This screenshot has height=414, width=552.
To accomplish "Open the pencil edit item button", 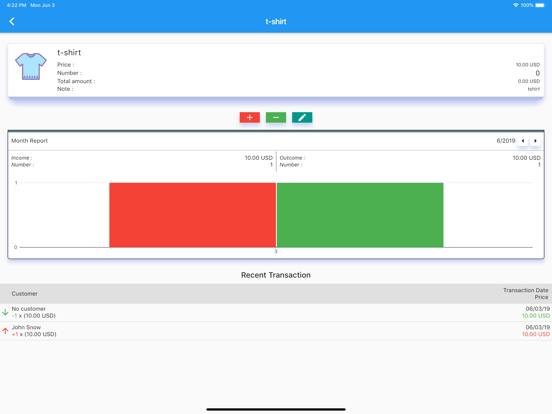I will 302,117.
